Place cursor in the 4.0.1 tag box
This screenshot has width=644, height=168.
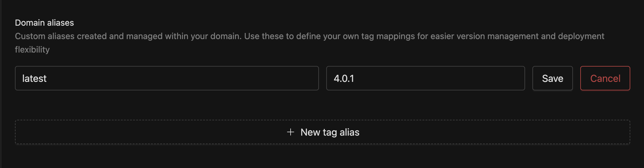click(425, 79)
